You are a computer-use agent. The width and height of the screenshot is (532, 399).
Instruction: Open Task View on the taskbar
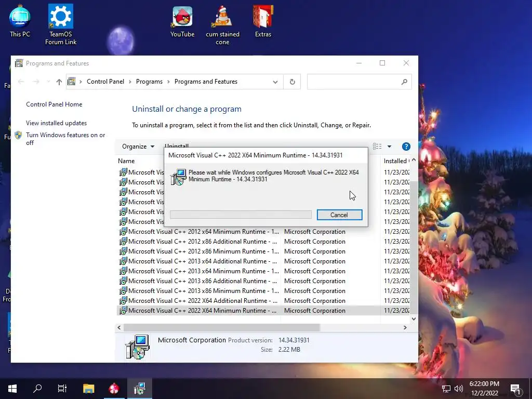click(62, 389)
